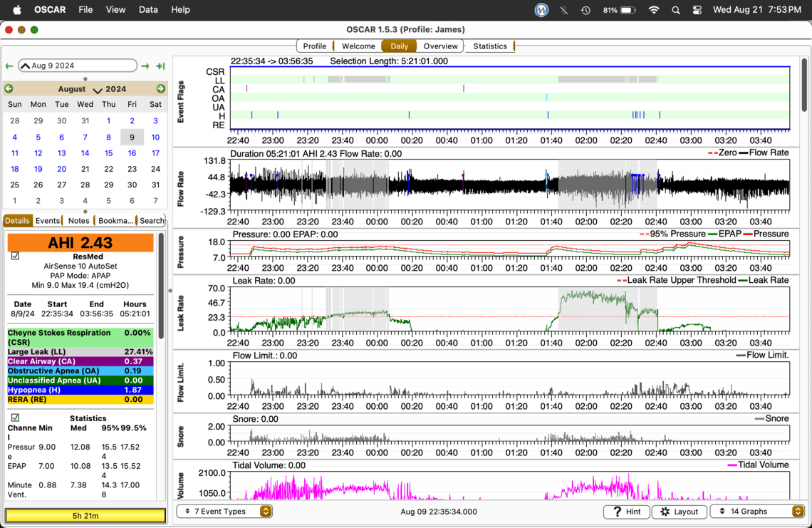The height and width of the screenshot is (528, 812).
Task: Click the Hypopnea (H) blue color bar
Action: click(x=80, y=390)
